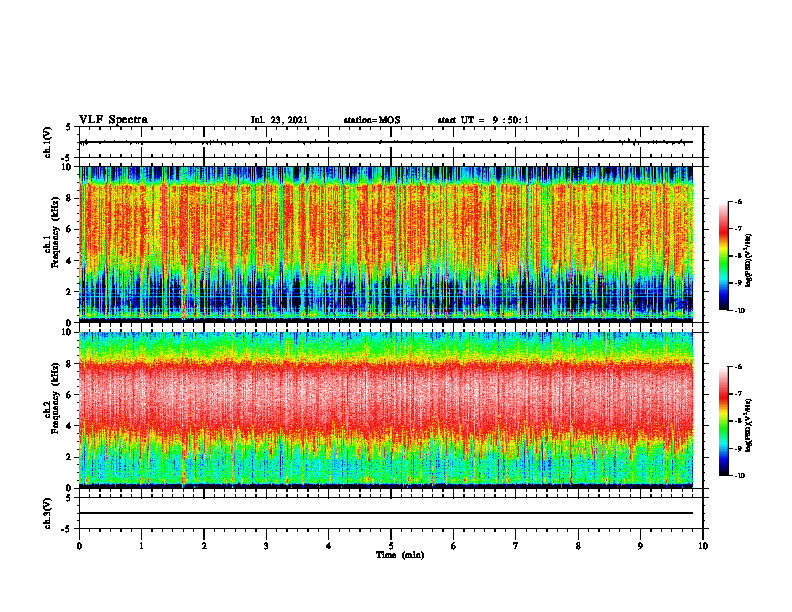Image resolution: width=792 pixels, height=612 pixels.
Task: Click the time axis tick label "9"
Action: (x=640, y=546)
